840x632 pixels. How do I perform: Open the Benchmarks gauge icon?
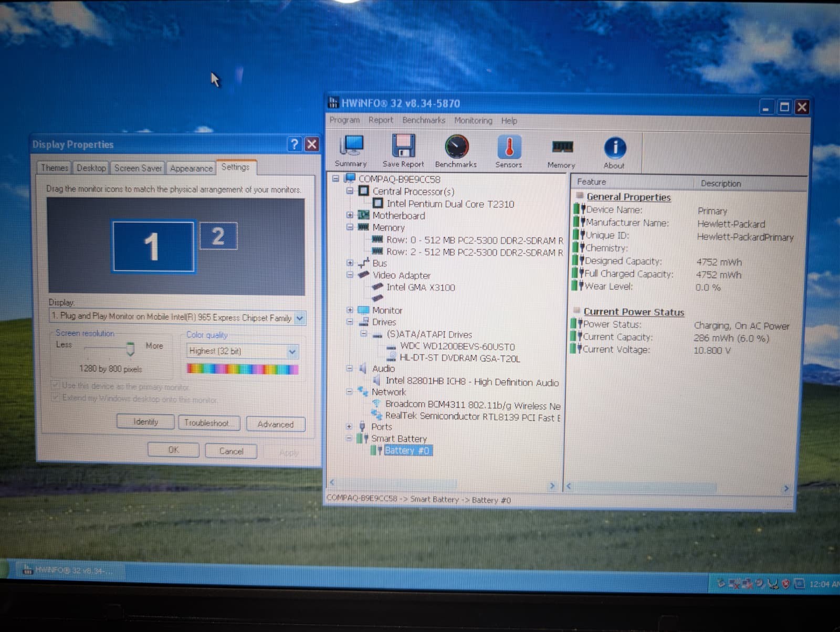[x=456, y=151]
